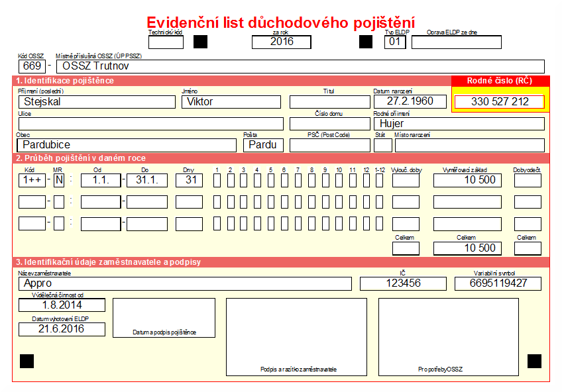This screenshot has width=562, height=392.
Task: Tick month 5 checkbox in the 1++ row
Action: click(x=271, y=180)
